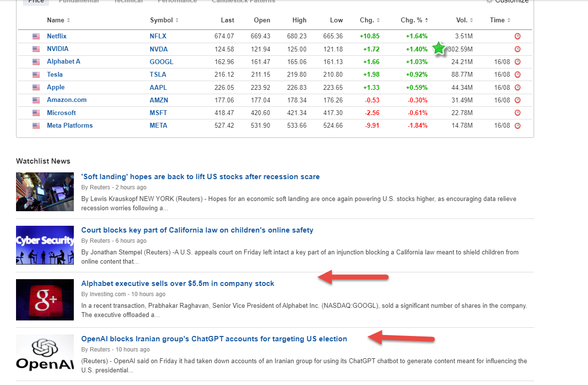Click the US flag icon beside NVIDIA

[x=36, y=49]
